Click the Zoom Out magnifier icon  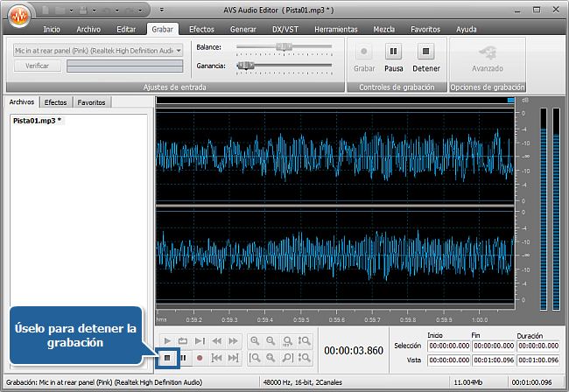click(x=271, y=340)
